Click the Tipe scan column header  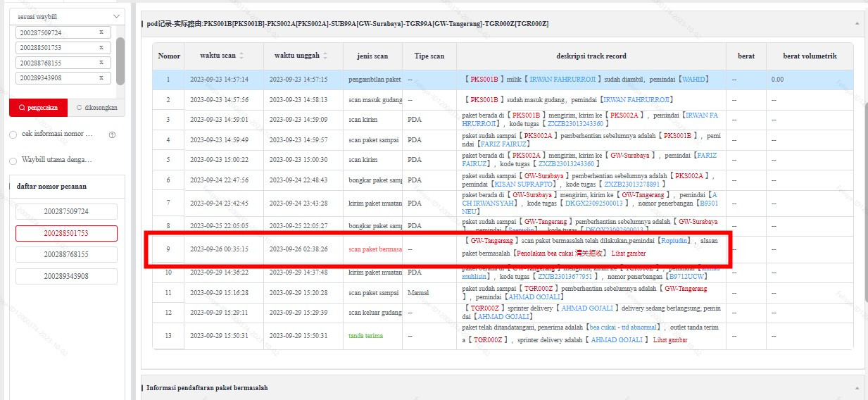pos(429,56)
